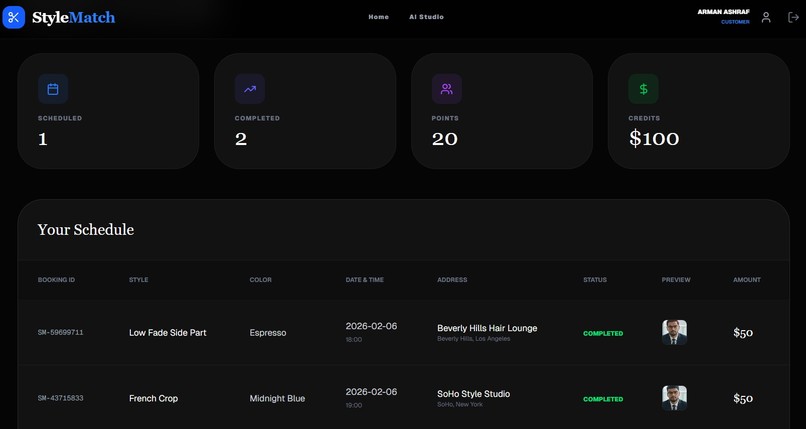Click the Points value 20
806x429 pixels.
[x=445, y=139]
